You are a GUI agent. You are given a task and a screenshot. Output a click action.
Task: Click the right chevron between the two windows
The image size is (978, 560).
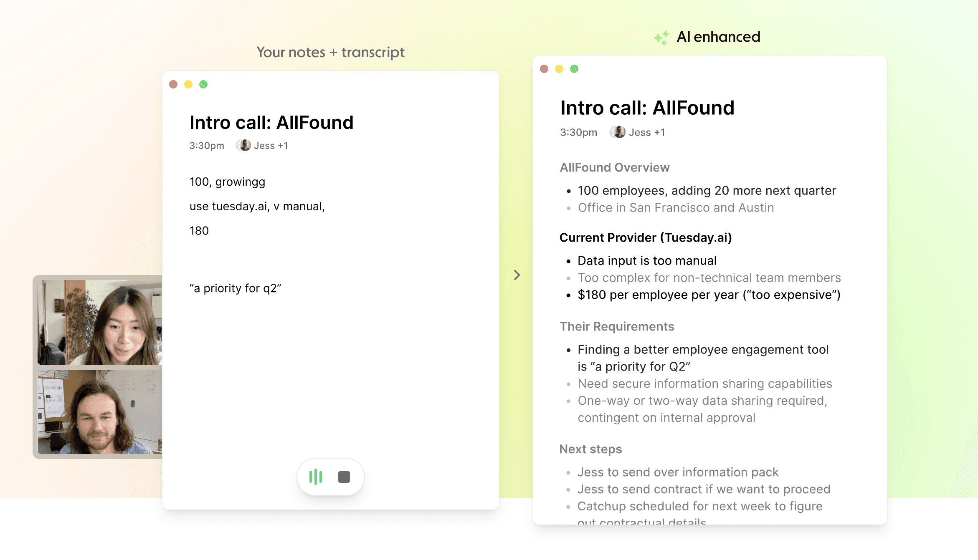tap(517, 275)
